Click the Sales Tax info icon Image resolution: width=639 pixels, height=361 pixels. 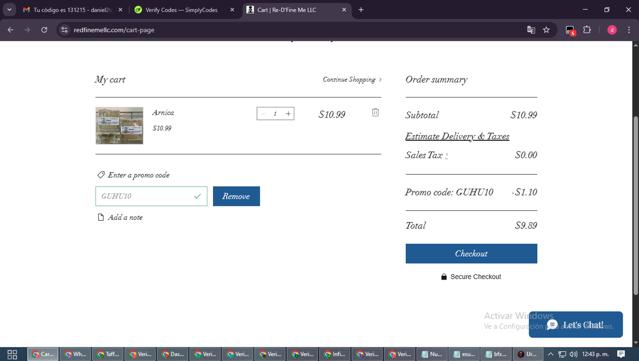(446, 155)
